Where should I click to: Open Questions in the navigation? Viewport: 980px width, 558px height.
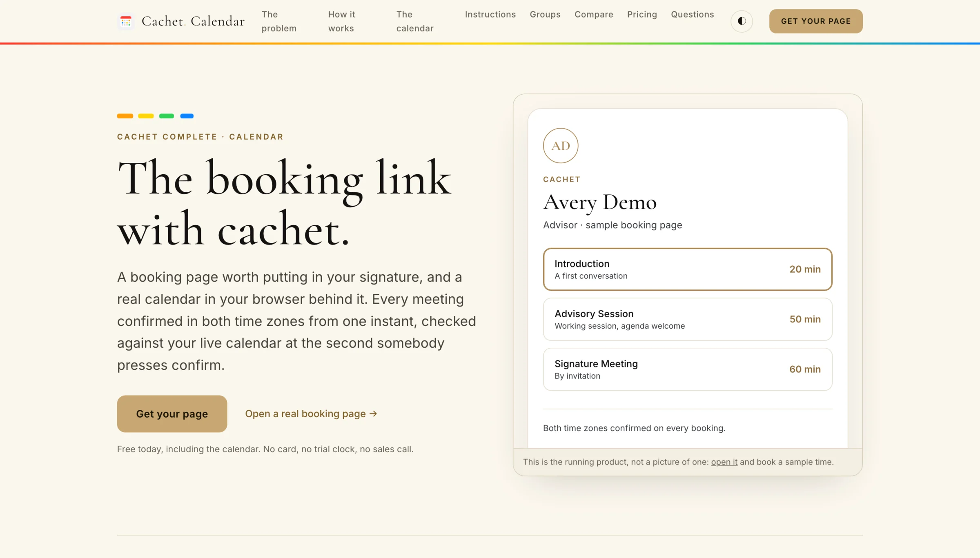692,14
